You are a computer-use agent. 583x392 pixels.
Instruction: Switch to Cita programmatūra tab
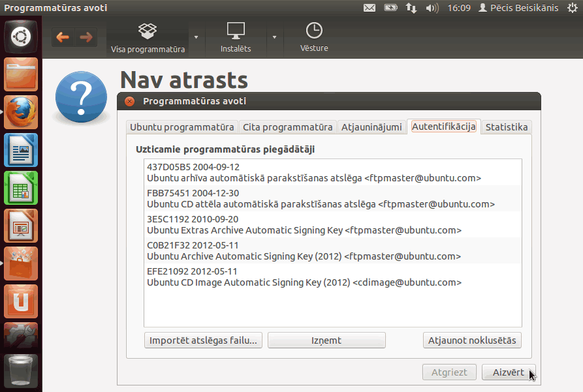tap(287, 127)
